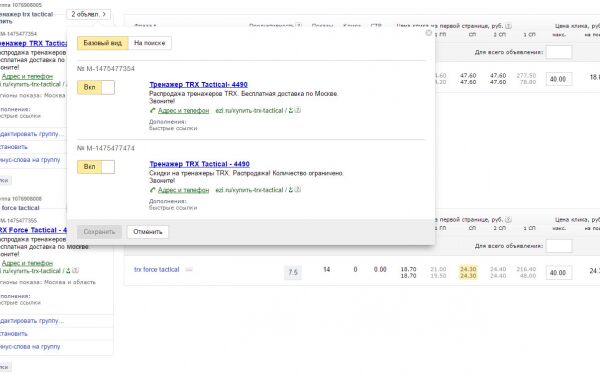The image size is (600, 378).
Task: Click the ad number № M-1475477474
Action: (106, 148)
